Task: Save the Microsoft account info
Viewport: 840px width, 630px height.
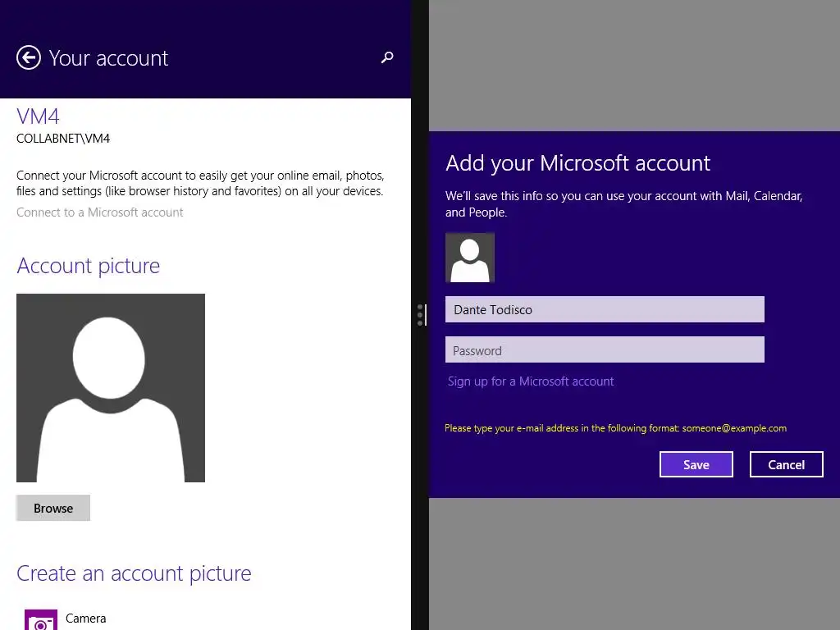Action: tap(696, 464)
